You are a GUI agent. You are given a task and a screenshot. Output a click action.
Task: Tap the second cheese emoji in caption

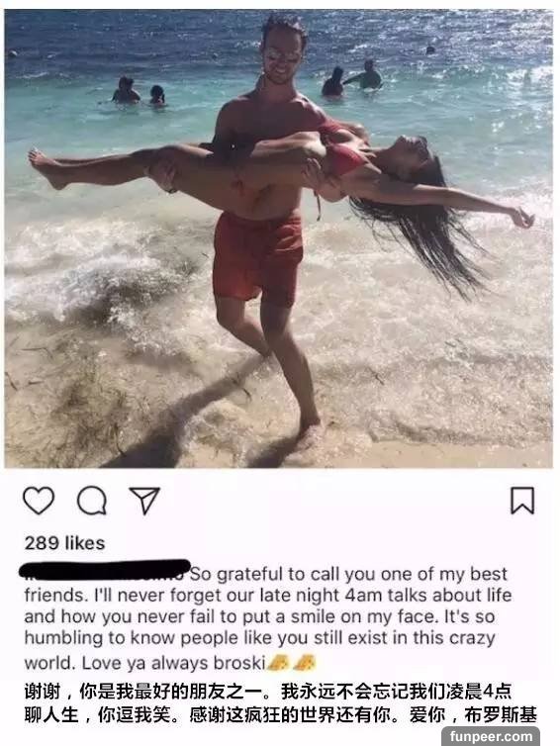click(x=305, y=662)
